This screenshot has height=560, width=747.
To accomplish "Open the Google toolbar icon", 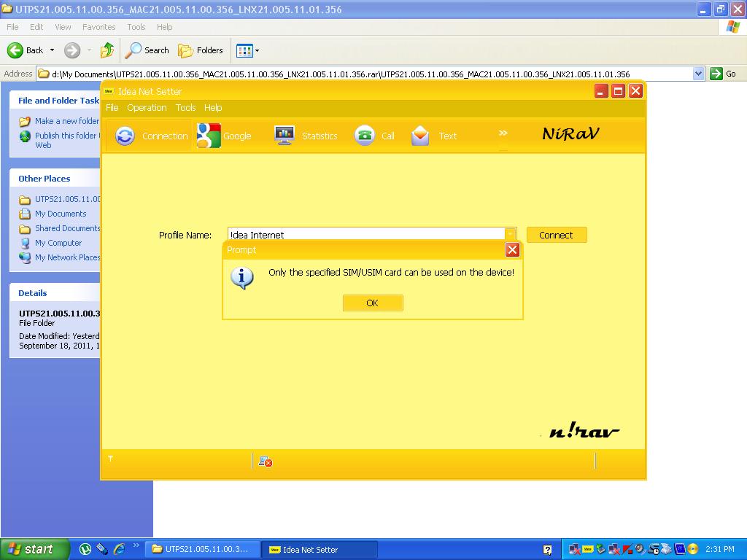I will tap(209, 136).
